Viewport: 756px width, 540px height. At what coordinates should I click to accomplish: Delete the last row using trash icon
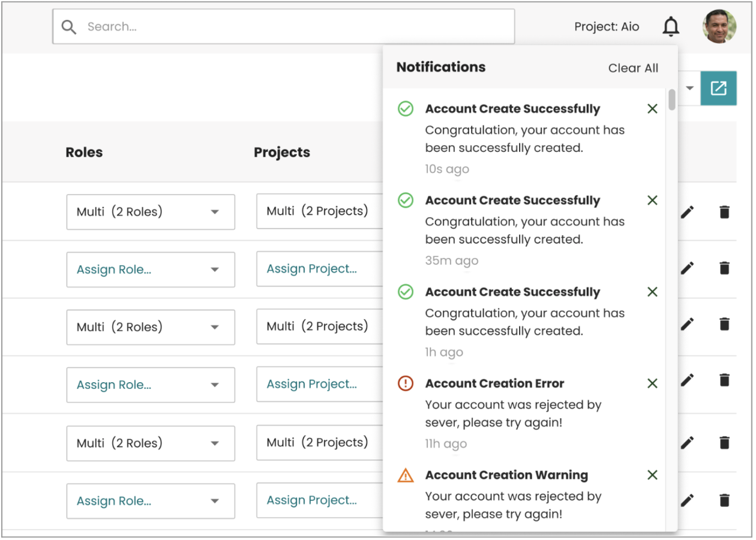tap(724, 500)
